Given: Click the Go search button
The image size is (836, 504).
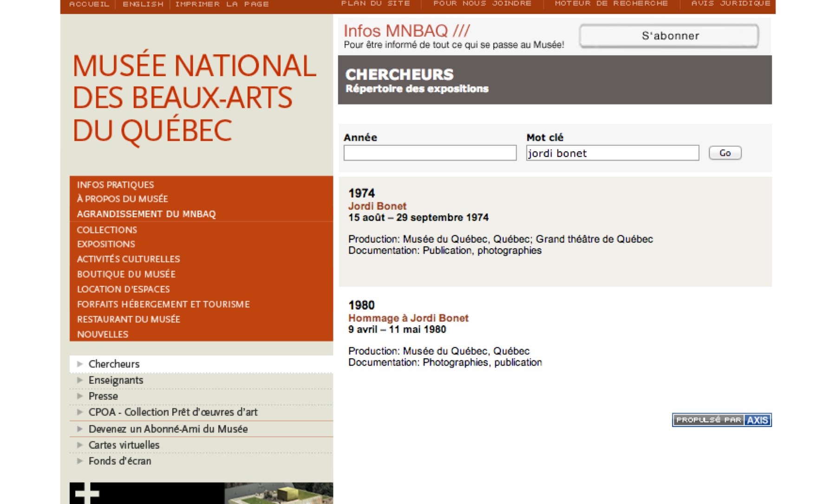Looking at the screenshot, I should click(x=725, y=153).
